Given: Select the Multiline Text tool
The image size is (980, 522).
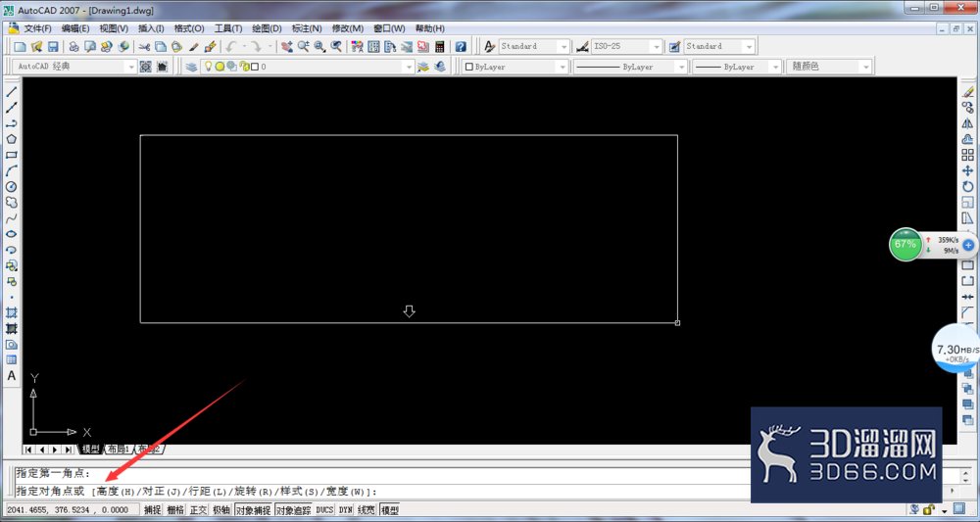Looking at the screenshot, I should 11,376.
